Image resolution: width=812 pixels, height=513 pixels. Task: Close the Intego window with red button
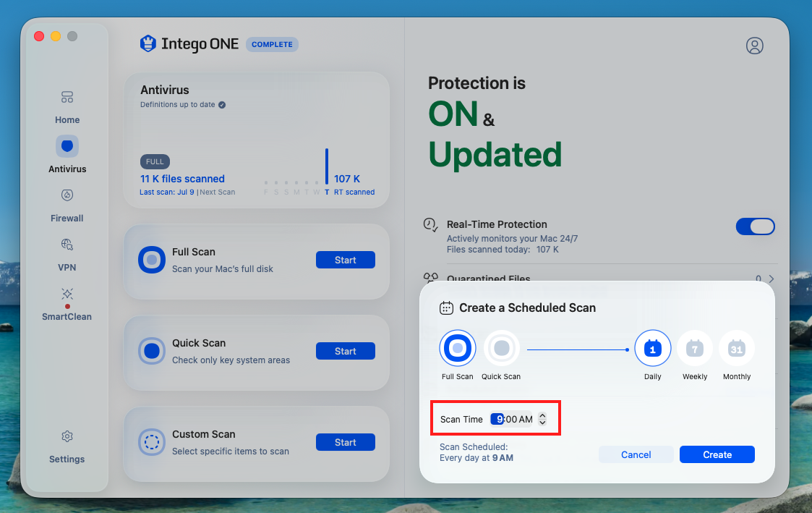pyautogui.click(x=39, y=35)
